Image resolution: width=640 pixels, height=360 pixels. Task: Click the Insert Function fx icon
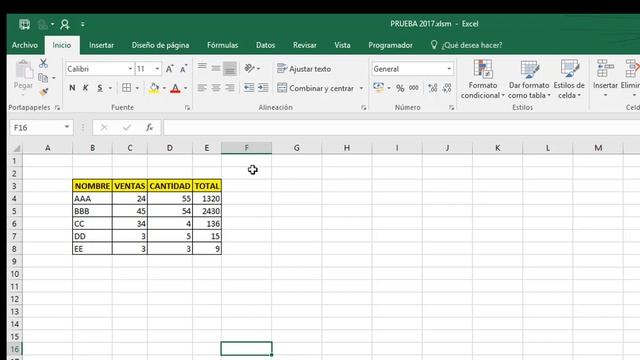(149, 128)
